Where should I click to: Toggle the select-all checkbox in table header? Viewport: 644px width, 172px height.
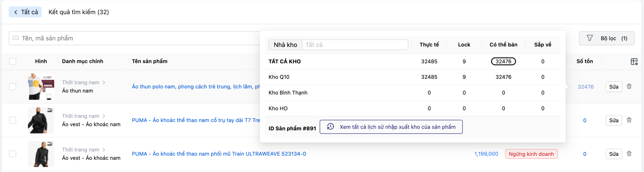(13, 61)
